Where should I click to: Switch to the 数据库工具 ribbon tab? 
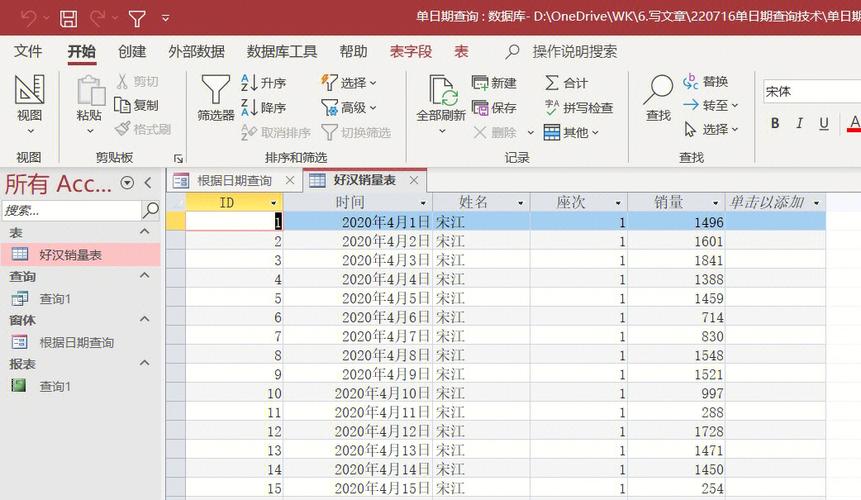tap(282, 52)
